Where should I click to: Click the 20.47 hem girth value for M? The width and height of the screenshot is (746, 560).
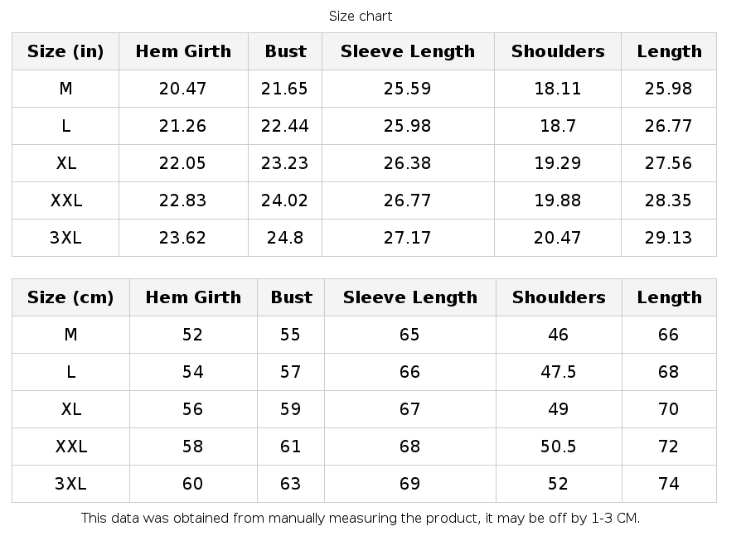pos(183,89)
